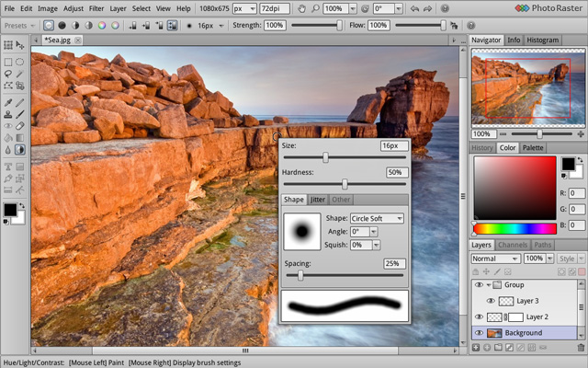Switch to the Palette tab
The image size is (588, 368).
[x=533, y=147]
